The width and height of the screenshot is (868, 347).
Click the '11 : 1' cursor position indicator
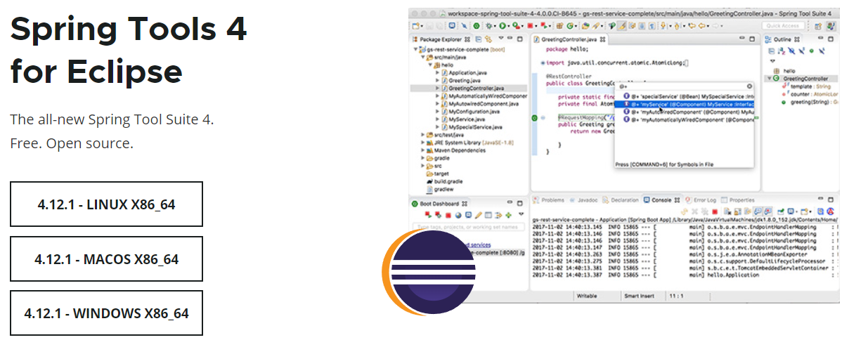[678, 296]
